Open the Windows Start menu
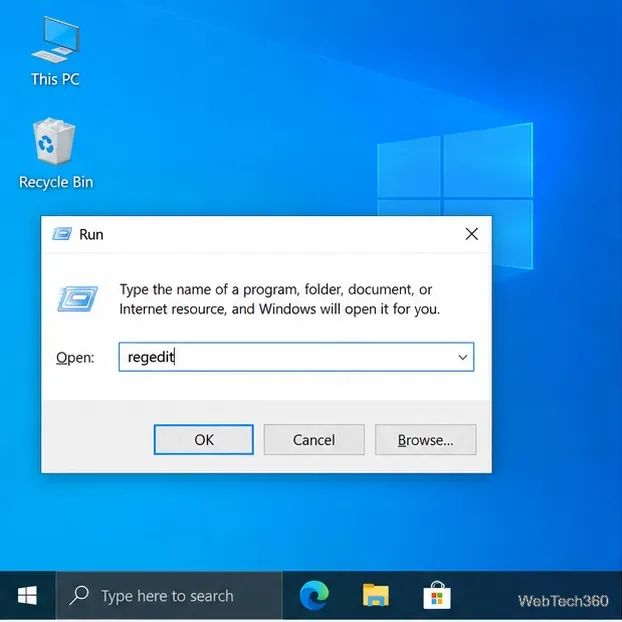Image resolution: width=622 pixels, height=622 pixels. click(x=27, y=596)
